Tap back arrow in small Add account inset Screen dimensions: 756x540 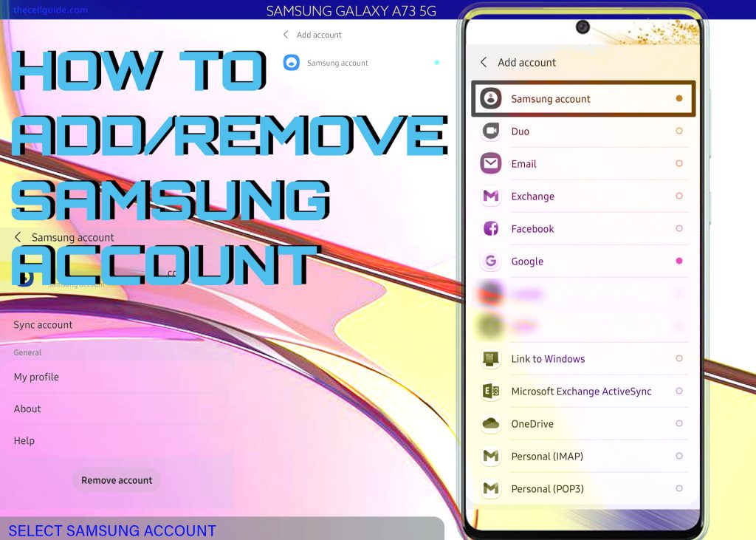tap(286, 35)
